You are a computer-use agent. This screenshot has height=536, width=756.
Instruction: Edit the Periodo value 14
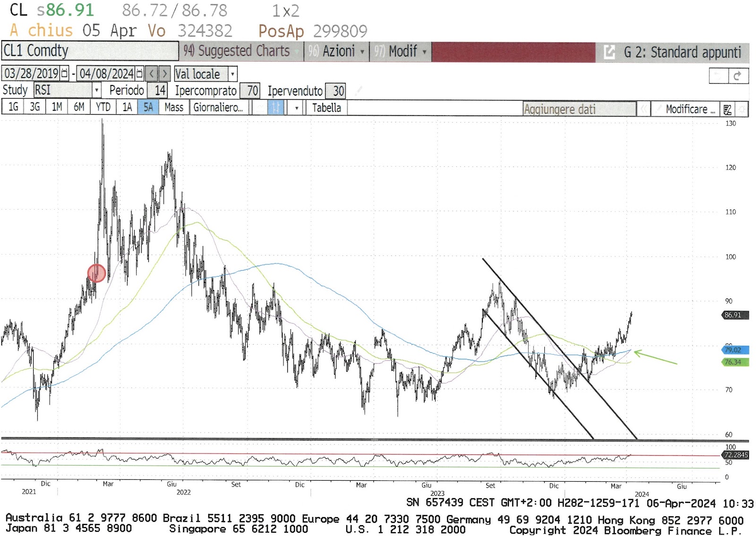[x=157, y=90]
